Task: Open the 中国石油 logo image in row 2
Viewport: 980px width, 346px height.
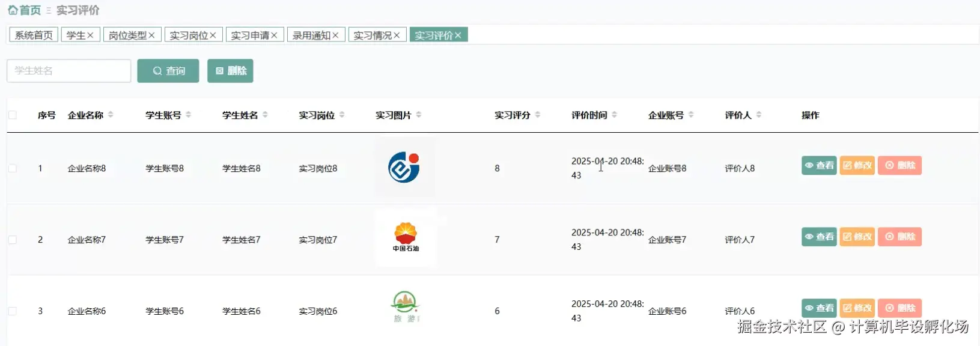Action: click(x=405, y=239)
